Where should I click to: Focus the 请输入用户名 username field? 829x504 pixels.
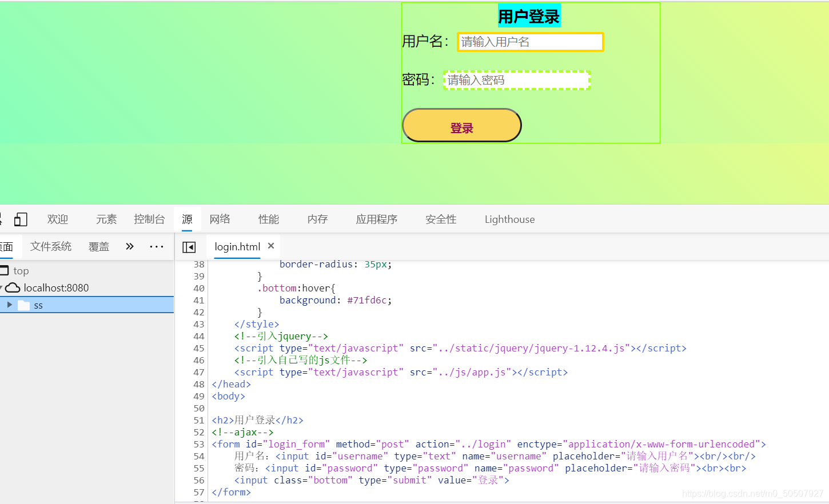coord(531,42)
